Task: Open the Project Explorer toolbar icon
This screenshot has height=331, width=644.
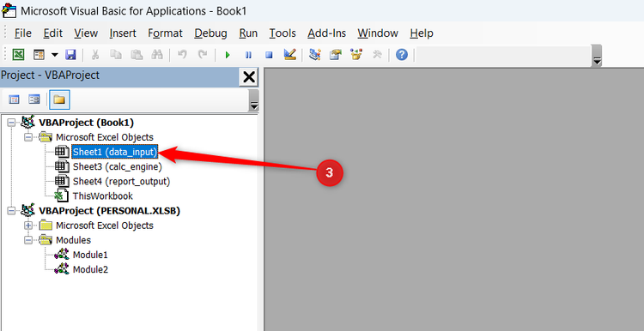Action: click(315, 55)
